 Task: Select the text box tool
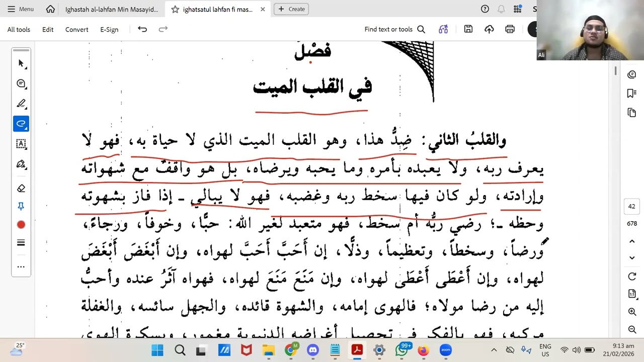click(21, 144)
